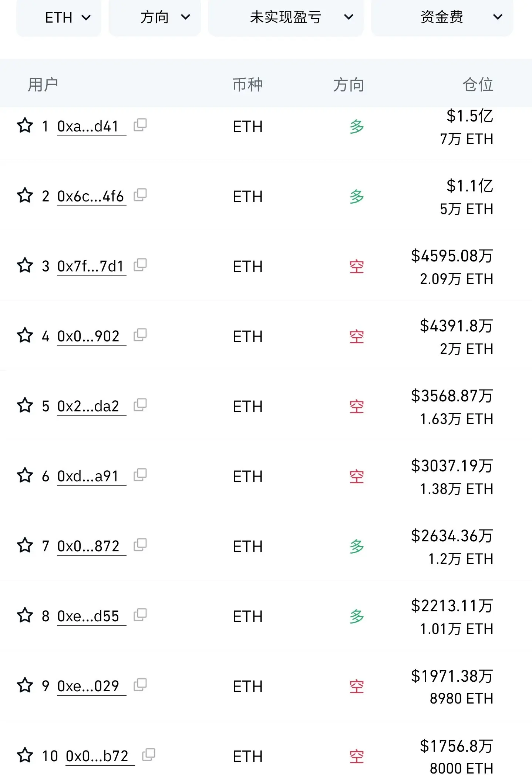Copy address 0xe...d55

(x=140, y=615)
